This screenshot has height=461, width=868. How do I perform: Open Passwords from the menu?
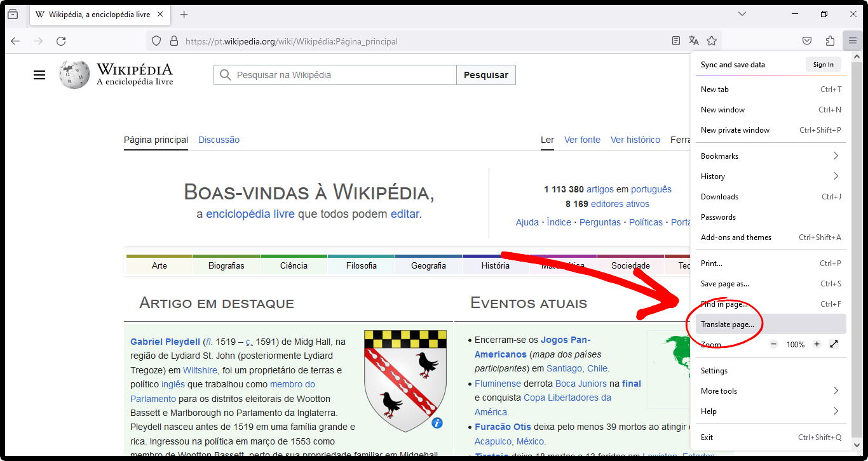[771, 217]
